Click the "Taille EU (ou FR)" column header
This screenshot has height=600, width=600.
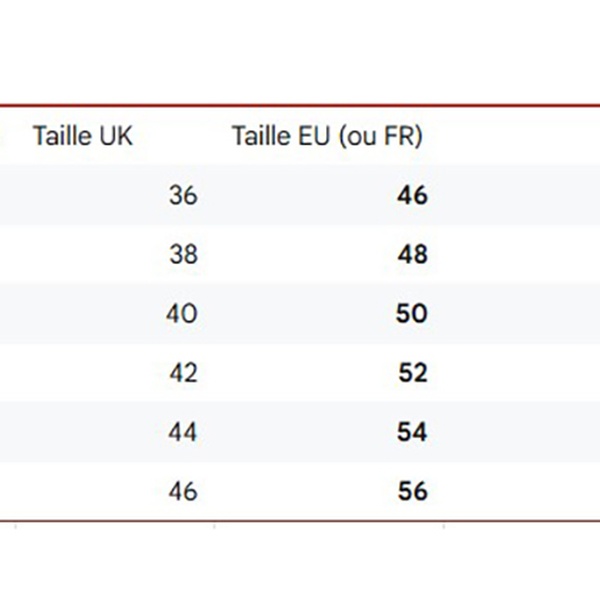(x=327, y=136)
